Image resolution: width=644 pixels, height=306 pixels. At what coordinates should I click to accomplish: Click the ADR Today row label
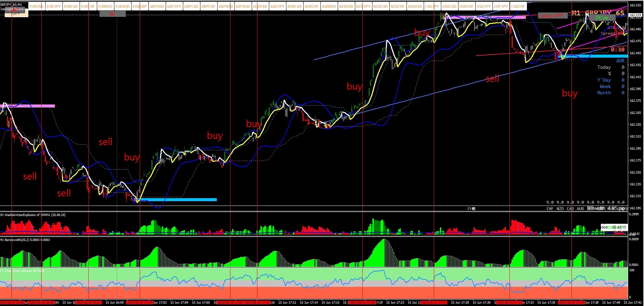coord(604,67)
